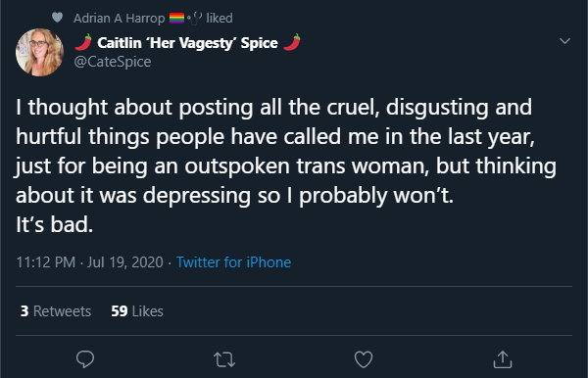View the 3 Retweets list

pyautogui.click(x=56, y=311)
